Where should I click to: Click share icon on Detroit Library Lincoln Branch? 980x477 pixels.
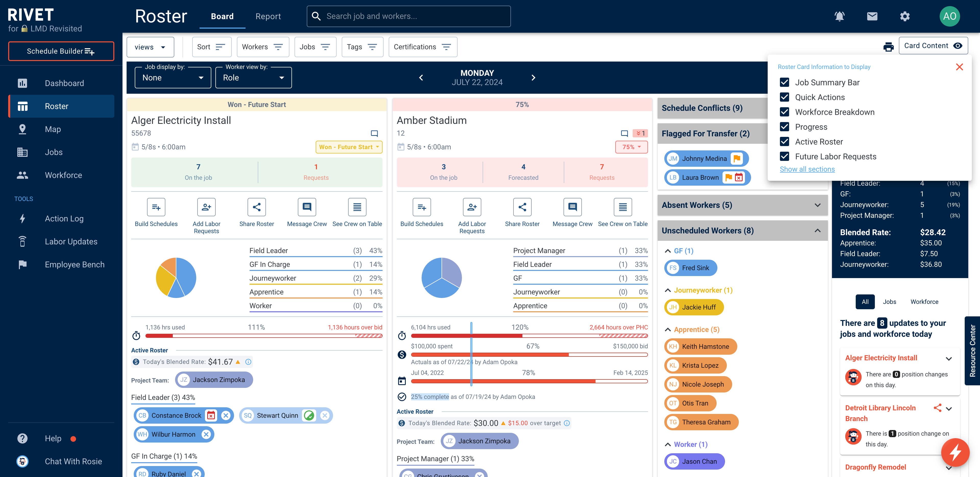point(937,408)
